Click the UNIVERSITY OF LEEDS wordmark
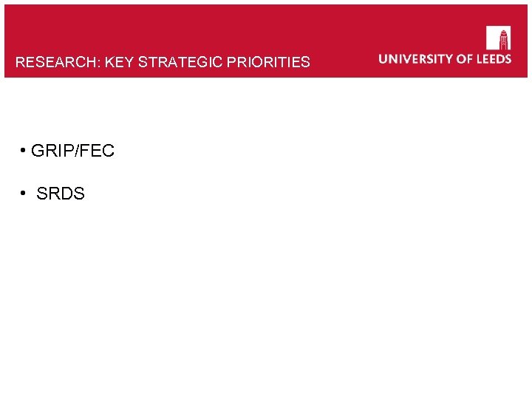Image resolution: width=532 pixels, height=399 pixels. click(445, 59)
